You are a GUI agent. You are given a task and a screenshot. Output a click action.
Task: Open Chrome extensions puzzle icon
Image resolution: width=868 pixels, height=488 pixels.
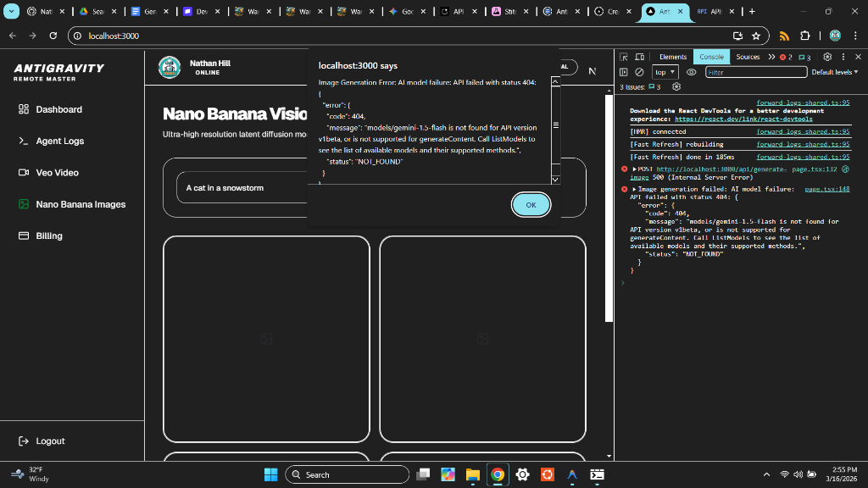tap(804, 36)
